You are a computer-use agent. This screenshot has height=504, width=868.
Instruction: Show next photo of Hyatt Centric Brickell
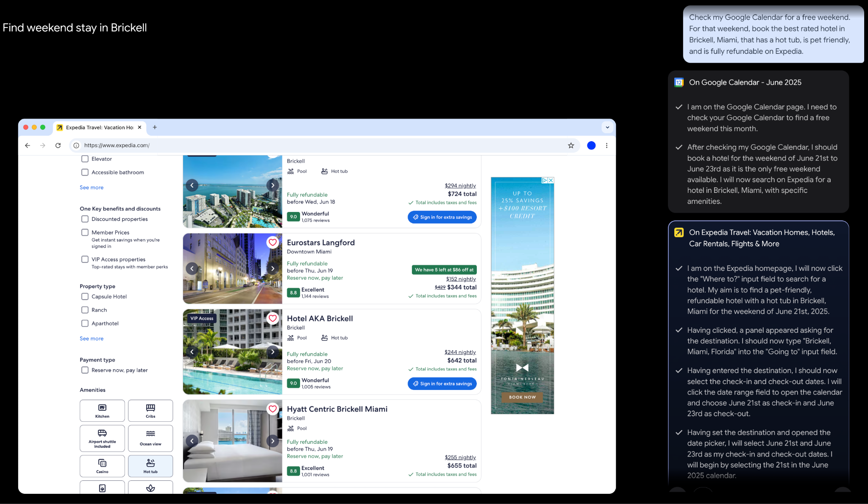(x=273, y=441)
